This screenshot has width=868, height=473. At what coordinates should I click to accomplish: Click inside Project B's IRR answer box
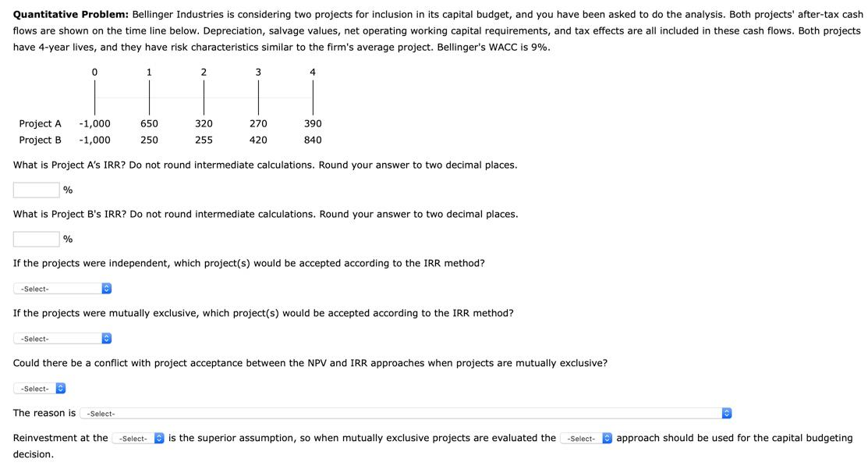pyautogui.click(x=36, y=239)
